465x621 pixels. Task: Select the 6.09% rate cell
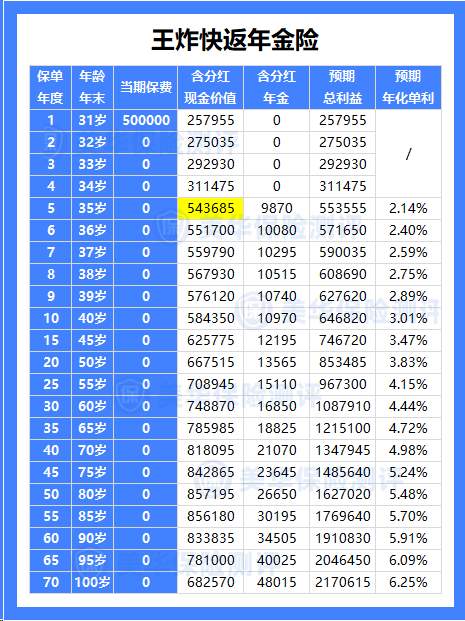tap(408, 560)
